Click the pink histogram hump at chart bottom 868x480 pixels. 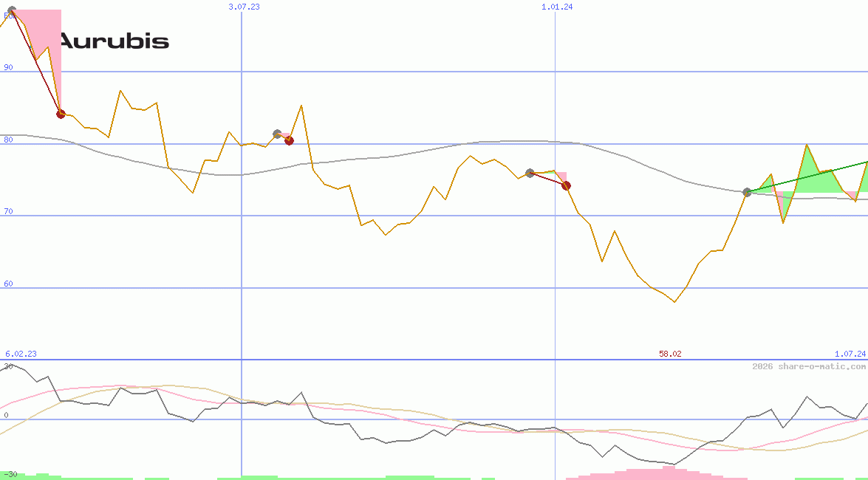click(650, 473)
